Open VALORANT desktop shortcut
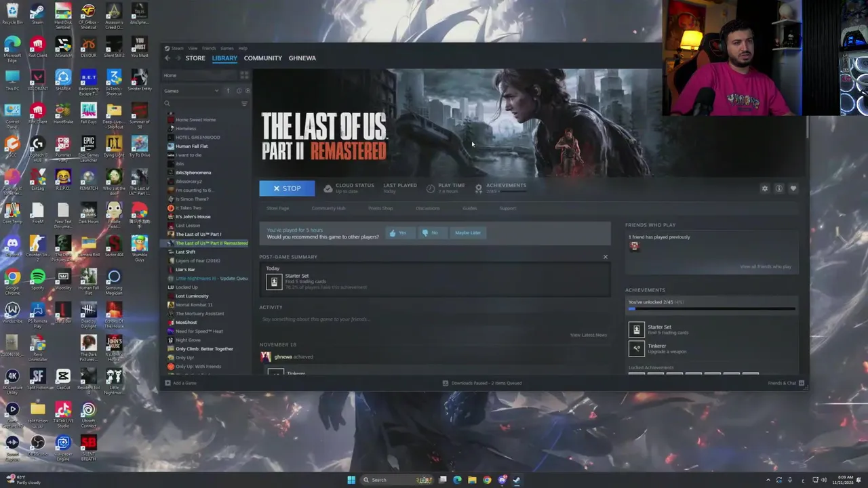The image size is (868, 488). [38, 81]
